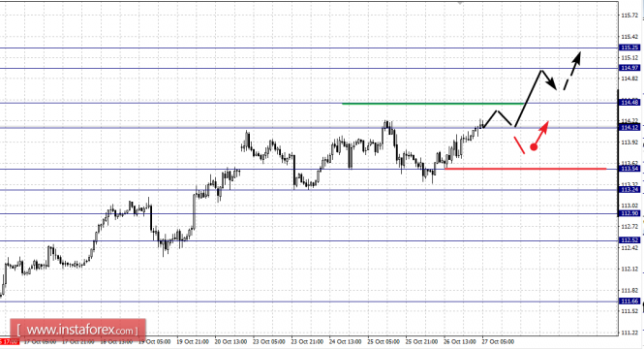
Task: Click the red horizontal line segment
Action: 525,169
